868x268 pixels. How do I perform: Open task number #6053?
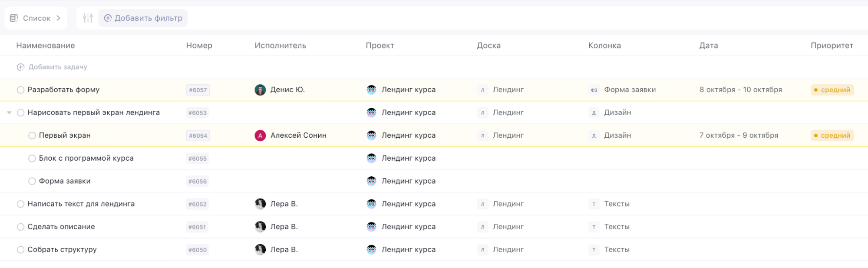pyautogui.click(x=198, y=112)
